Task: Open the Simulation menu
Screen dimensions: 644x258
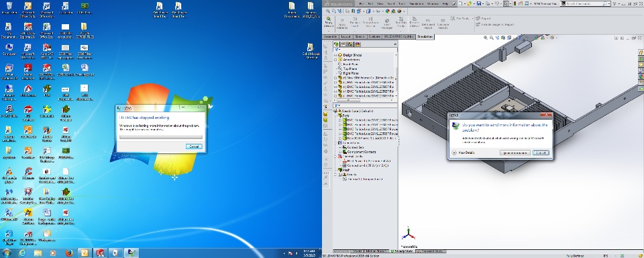Action: point(417,3)
